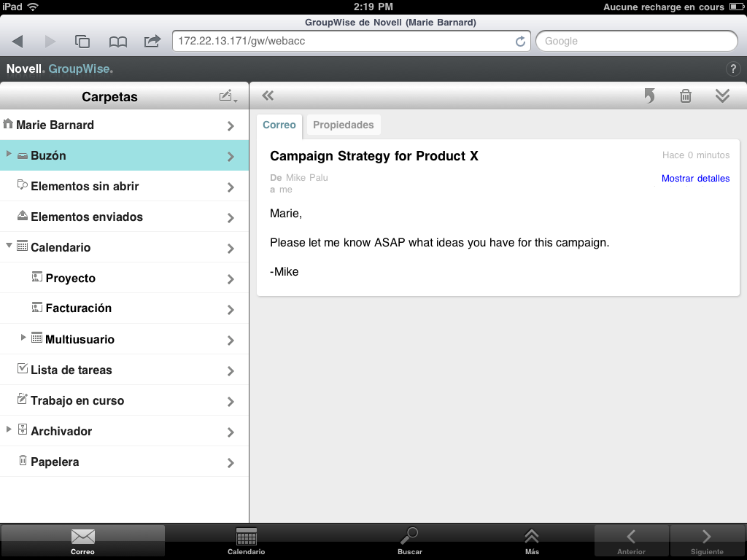
Task: Click the Elementos sin abrir icon
Action: point(23,184)
